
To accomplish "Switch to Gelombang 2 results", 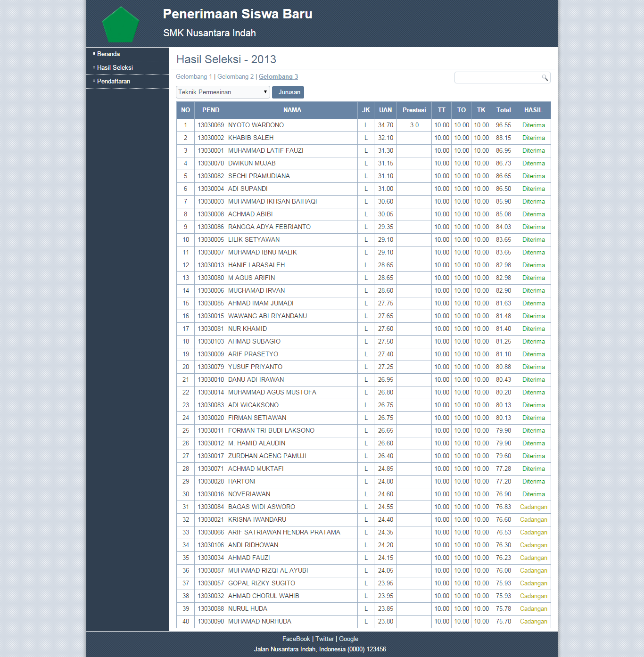I will pos(235,76).
